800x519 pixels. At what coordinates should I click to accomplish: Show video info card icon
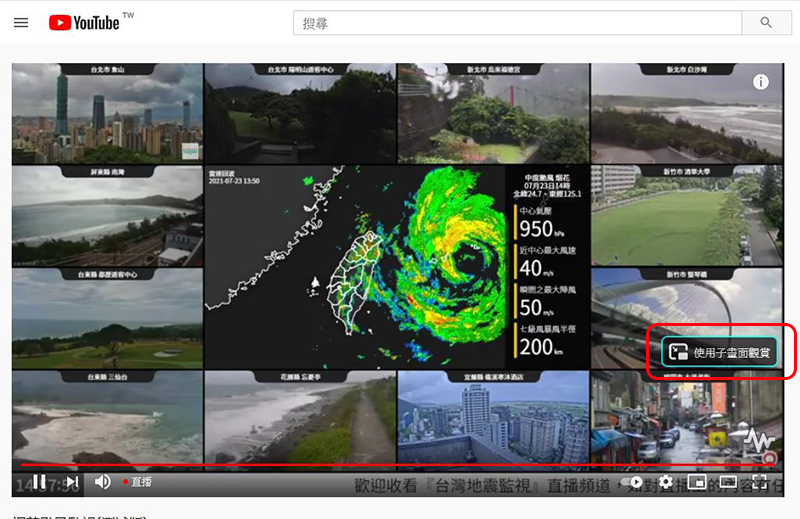761,82
